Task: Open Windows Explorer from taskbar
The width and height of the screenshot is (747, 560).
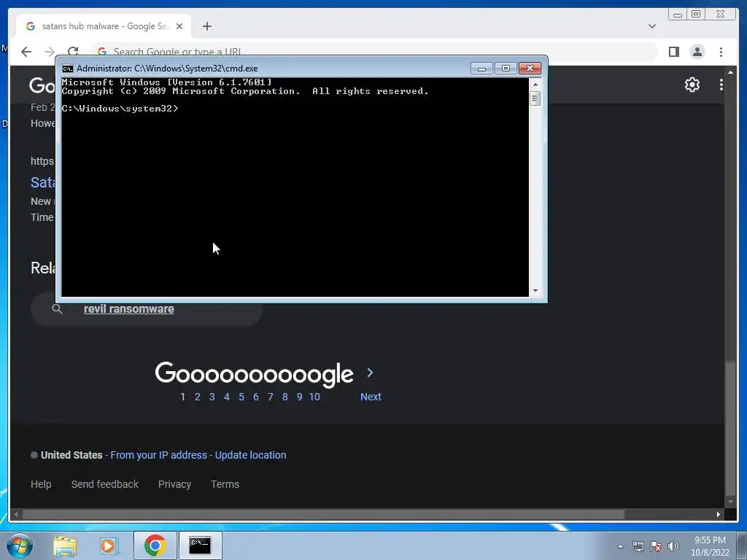Action: [65, 545]
